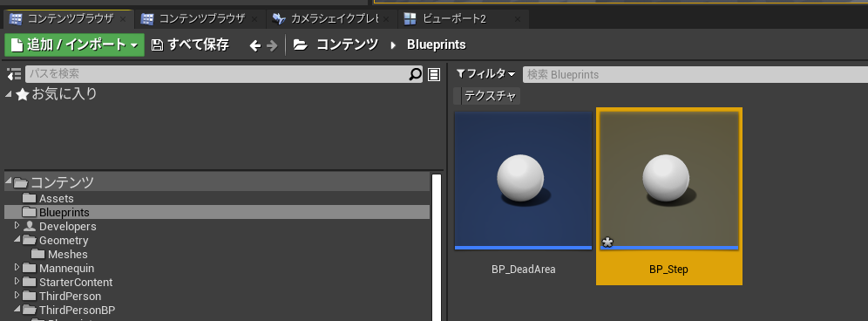This screenshot has height=321, width=868.
Task: Expand the Mannequin folder arrow
Action: [x=17, y=267]
